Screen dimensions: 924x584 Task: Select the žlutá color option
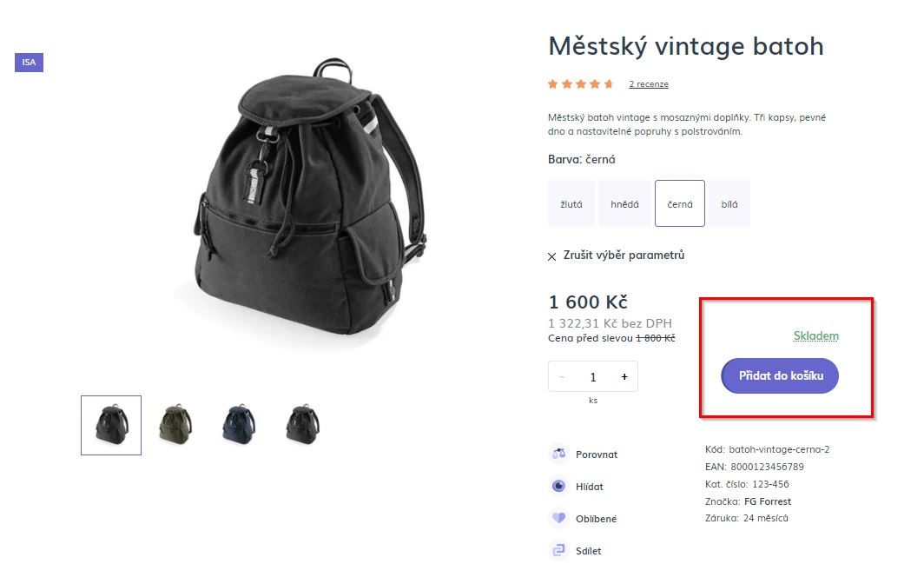tap(571, 204)
